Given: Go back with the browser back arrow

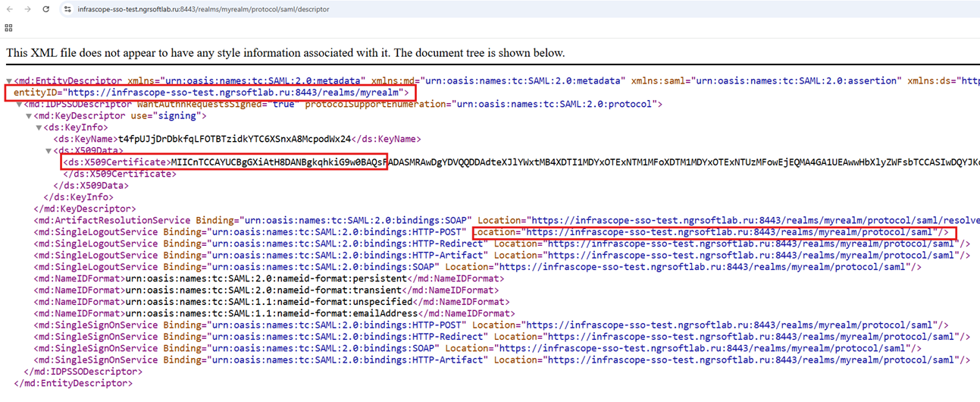Looking at the screenshot, I should (11, 9).
